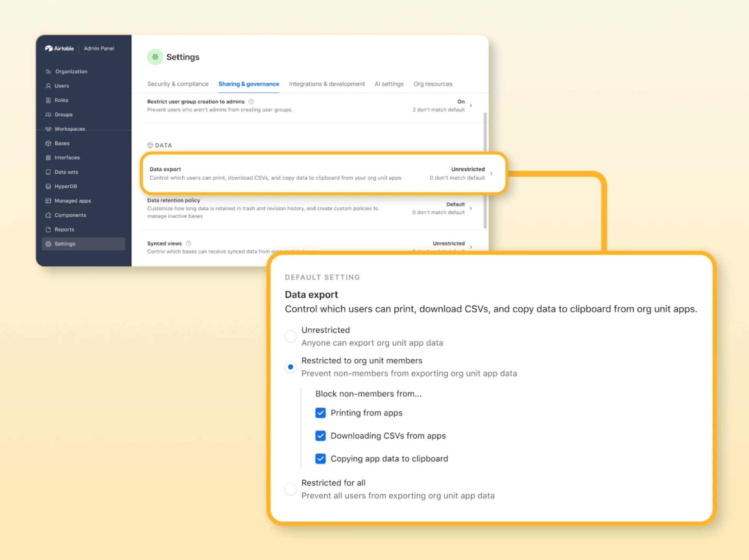Toggle Downloading CSVs from apps checkbox

point(320,436)
